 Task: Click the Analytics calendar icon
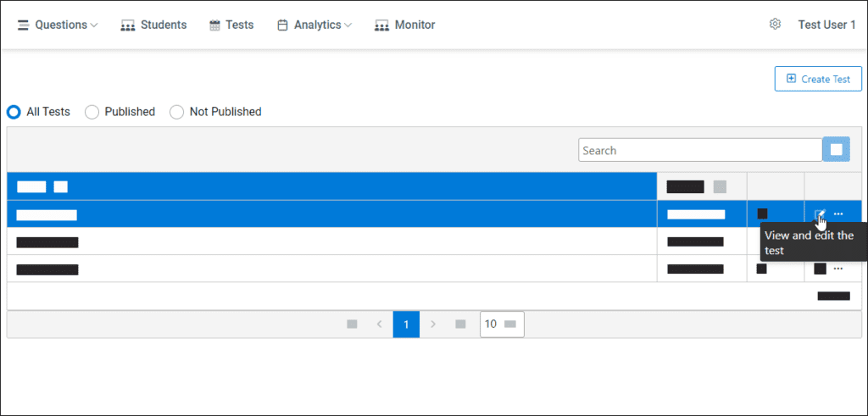point(282,25)
